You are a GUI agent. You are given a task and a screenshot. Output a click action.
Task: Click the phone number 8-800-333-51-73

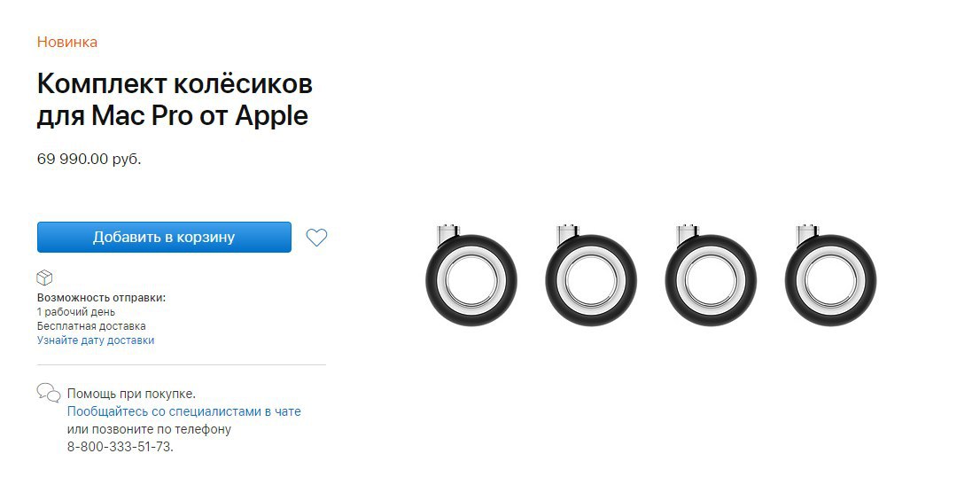[121, 447]
